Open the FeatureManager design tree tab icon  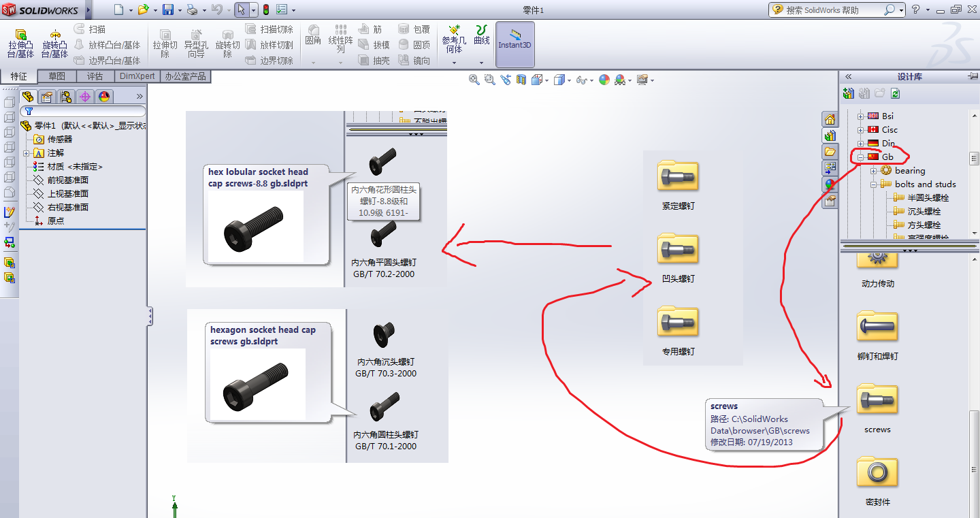coord(28,97)
